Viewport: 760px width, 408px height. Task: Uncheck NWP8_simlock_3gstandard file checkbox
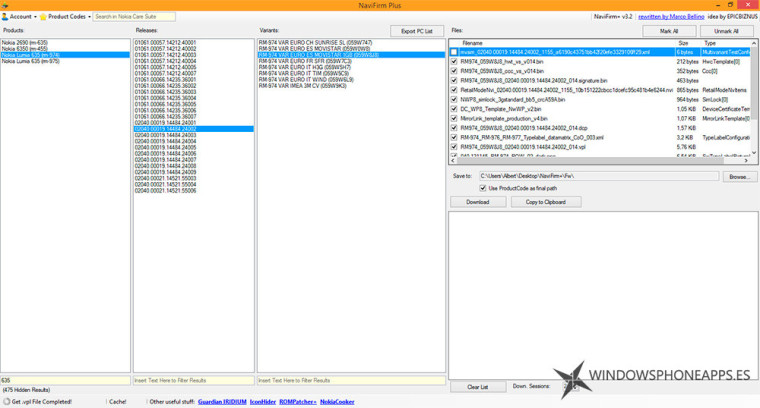(x=454, y=99)
